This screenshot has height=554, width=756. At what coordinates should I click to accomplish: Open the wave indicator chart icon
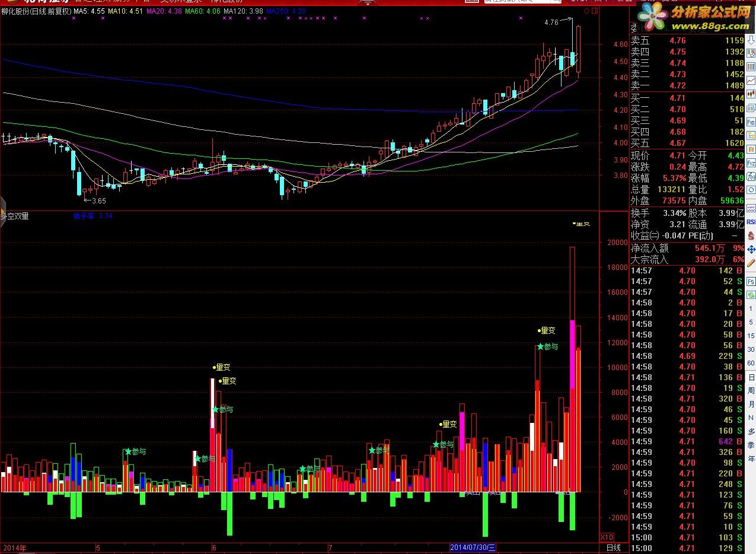point(751,208)
